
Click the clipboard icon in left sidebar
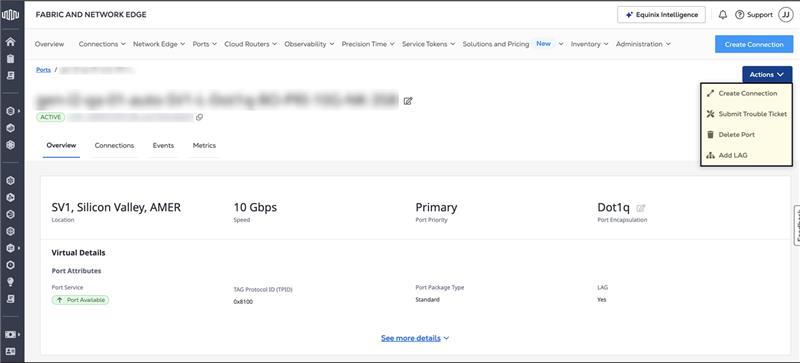pyautogui.click(x=10, y=59)
